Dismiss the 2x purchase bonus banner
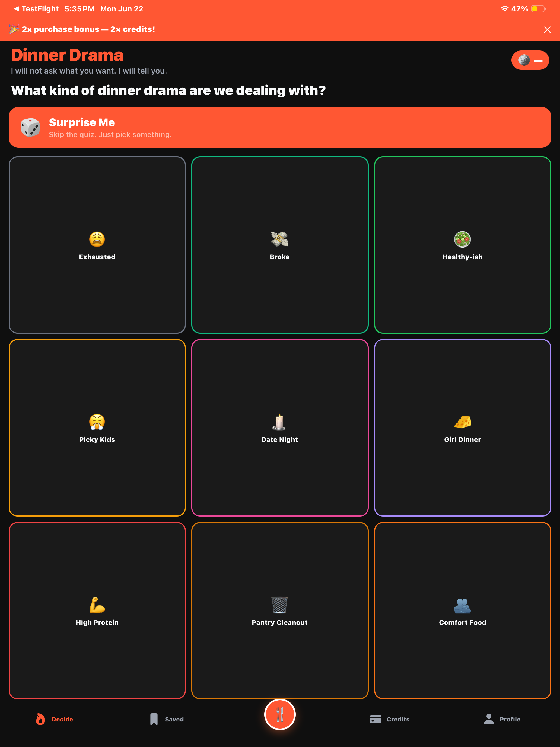The width and height of the screenshot is (560, 747). (x=547, y=30)
